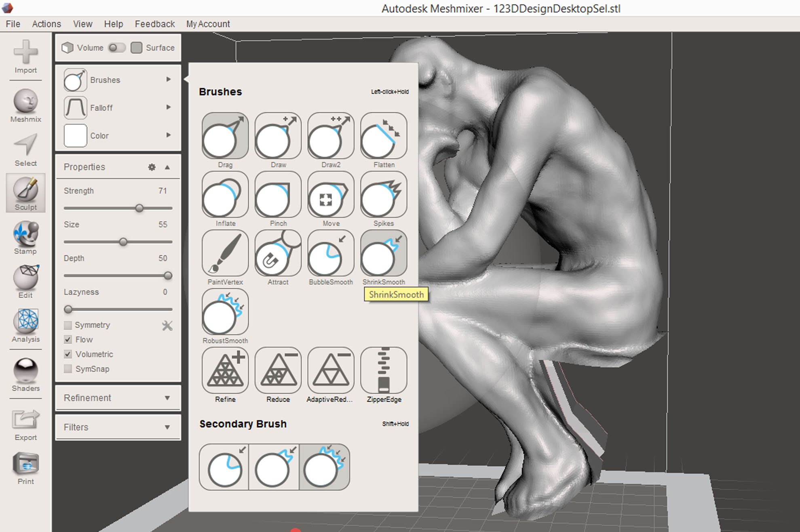Open the Help menu
Image resolution: width=800 pixels, height=532 pixels.
tap(113, 24)
